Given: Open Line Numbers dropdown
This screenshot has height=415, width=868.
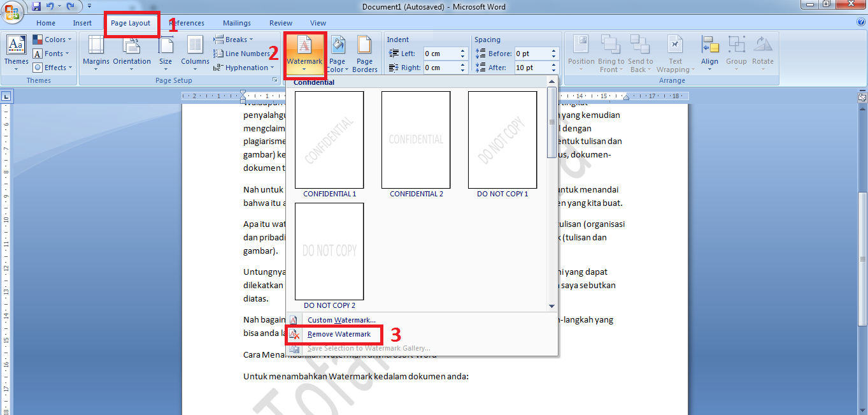Looking at the screenshot, I should (243, 54).
